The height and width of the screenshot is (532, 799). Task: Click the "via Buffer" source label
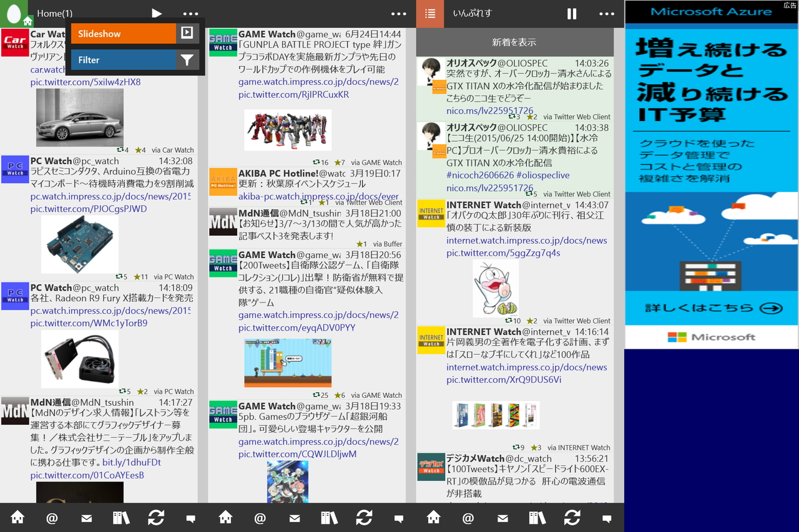[x=388, y=244]
